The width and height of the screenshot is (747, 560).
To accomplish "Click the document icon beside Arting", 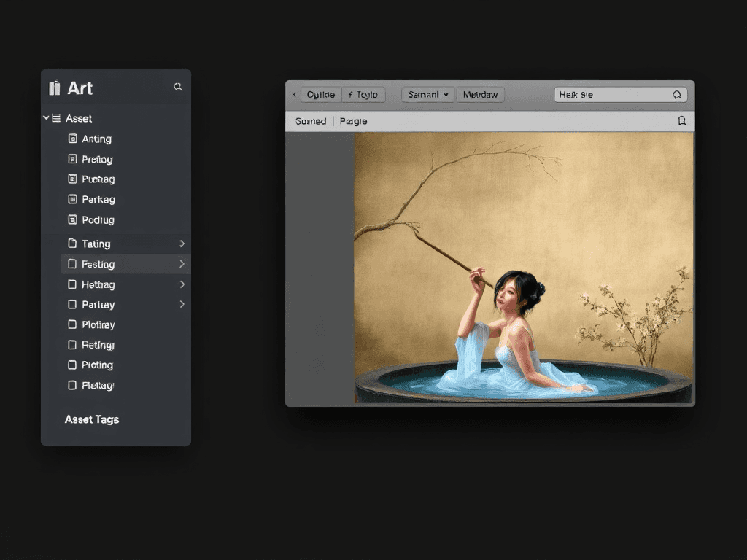I will point(72,139).
